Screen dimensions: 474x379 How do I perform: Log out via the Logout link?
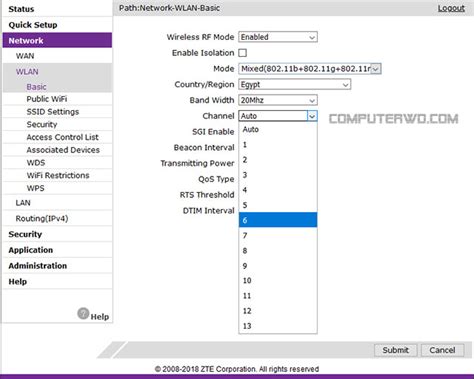click(451, 8)
